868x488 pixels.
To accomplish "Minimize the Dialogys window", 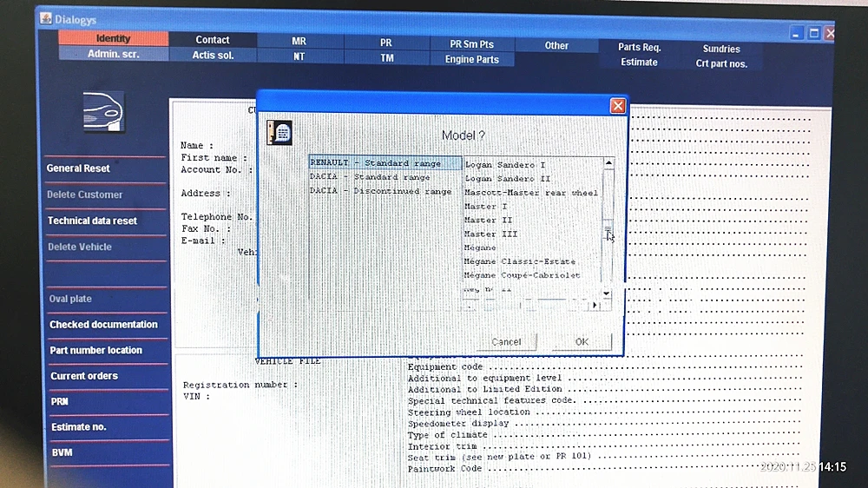I will coord(796,34).
